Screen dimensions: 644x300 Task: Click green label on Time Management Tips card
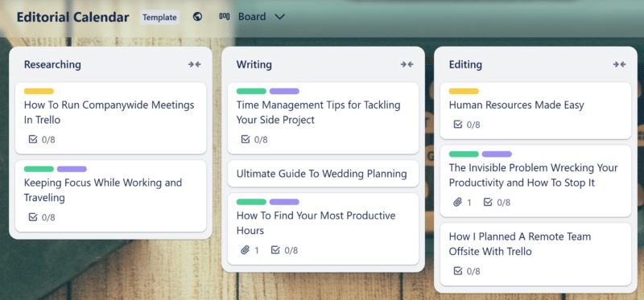251,91
